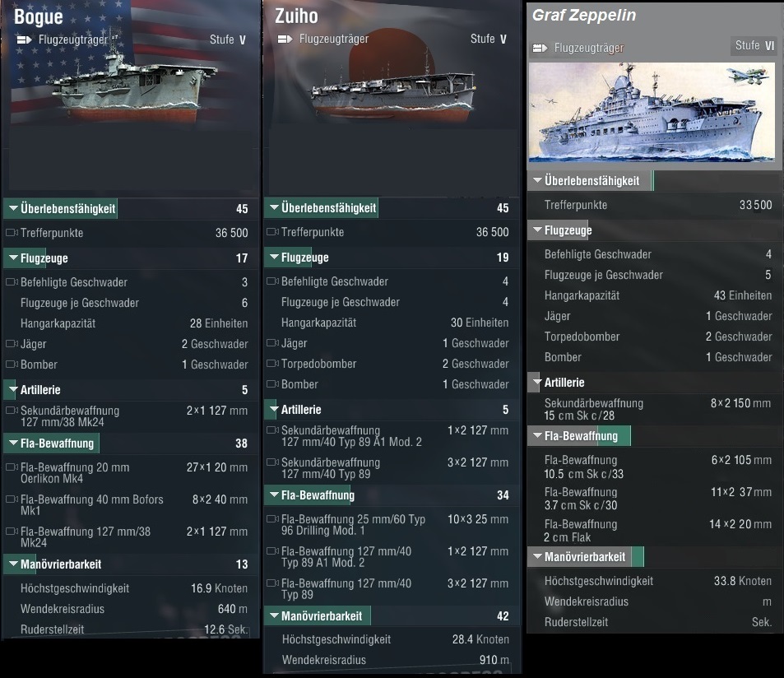Click the icon beside Zuiho's Torpedobomber row
The width and height of the screenshot is (784, 678).
pyautogui.click(x=271, y=364)
